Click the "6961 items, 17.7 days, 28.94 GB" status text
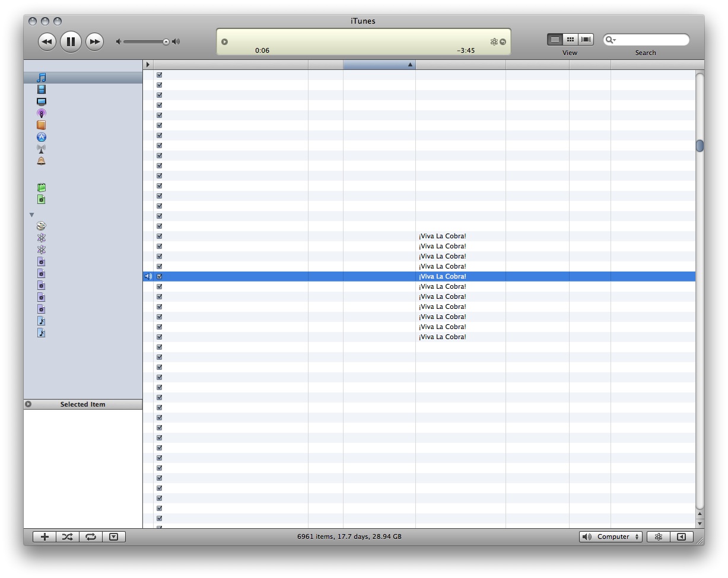 click(349, 537)
